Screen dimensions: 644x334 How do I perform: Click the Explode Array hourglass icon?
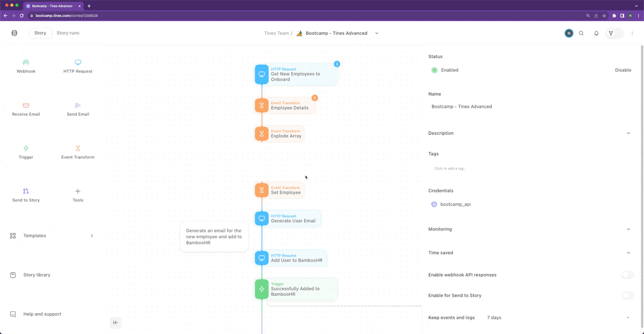pyautogui.click(x=262, y=133)
